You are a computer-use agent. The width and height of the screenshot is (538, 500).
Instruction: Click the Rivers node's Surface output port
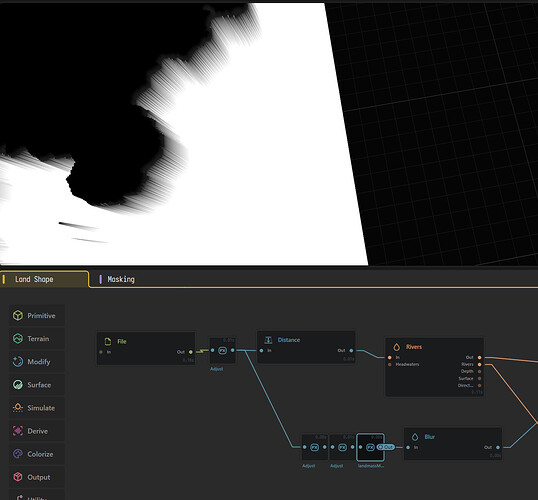coord(479,379)
